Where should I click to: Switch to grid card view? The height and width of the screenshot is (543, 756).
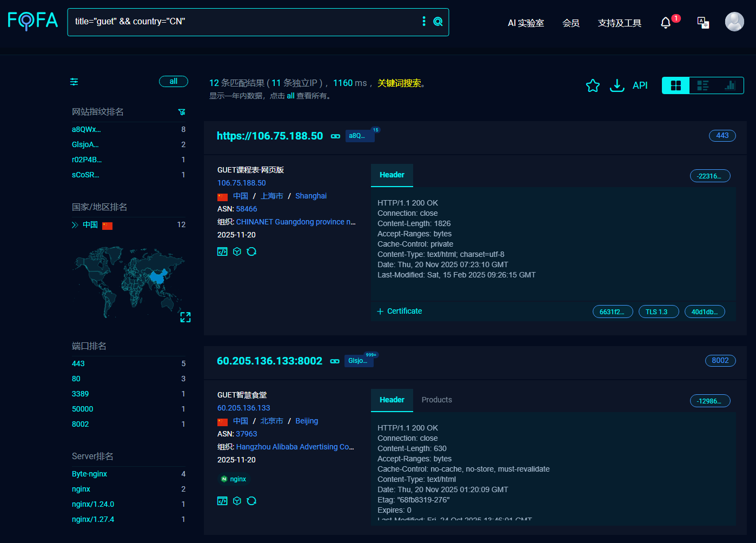[x=676, y=85]
